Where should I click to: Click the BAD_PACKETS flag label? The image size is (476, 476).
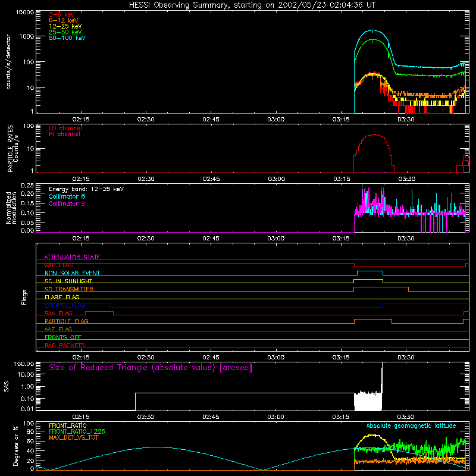(x=65, y=345)
